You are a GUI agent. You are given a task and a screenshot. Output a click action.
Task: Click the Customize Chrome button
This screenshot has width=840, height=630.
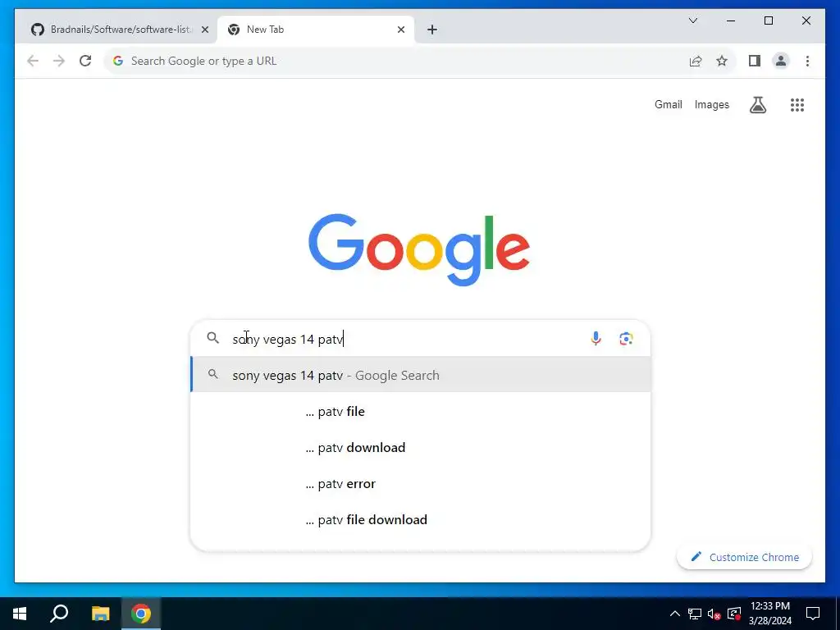744,557
